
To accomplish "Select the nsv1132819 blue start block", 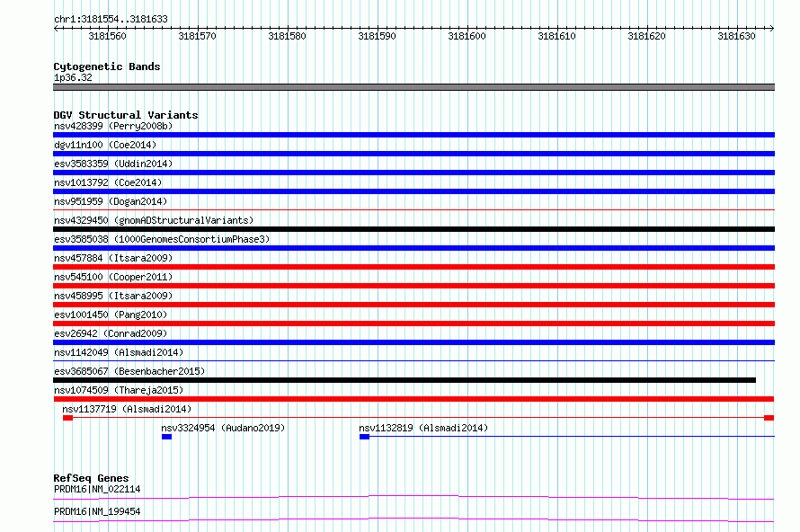I will (x=364, y=437).
